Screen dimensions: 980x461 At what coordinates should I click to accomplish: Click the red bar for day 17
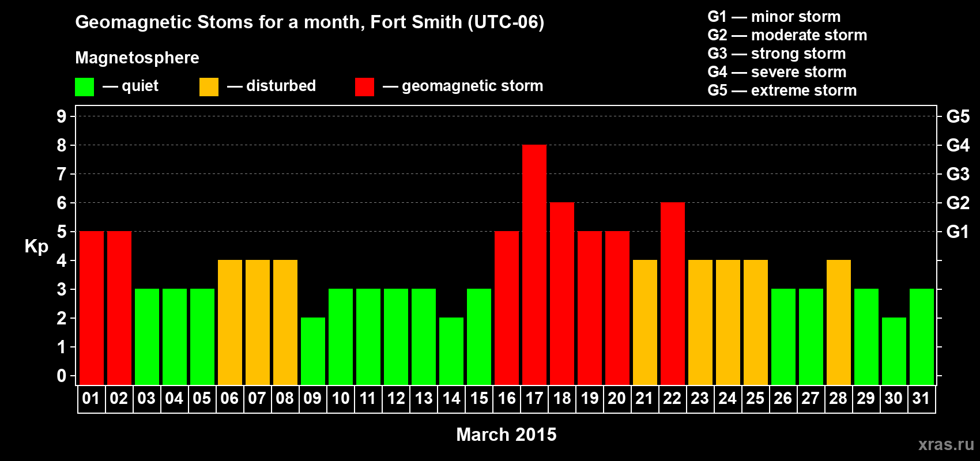click(x=534, y=264)
